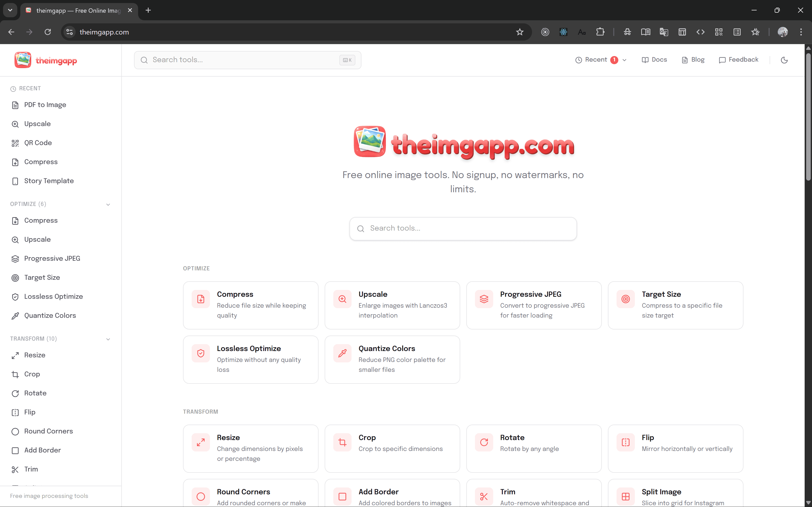This screenshot has height=507, width=812.
Task: Open the Upscale tool card
Action: click(392, 304)
